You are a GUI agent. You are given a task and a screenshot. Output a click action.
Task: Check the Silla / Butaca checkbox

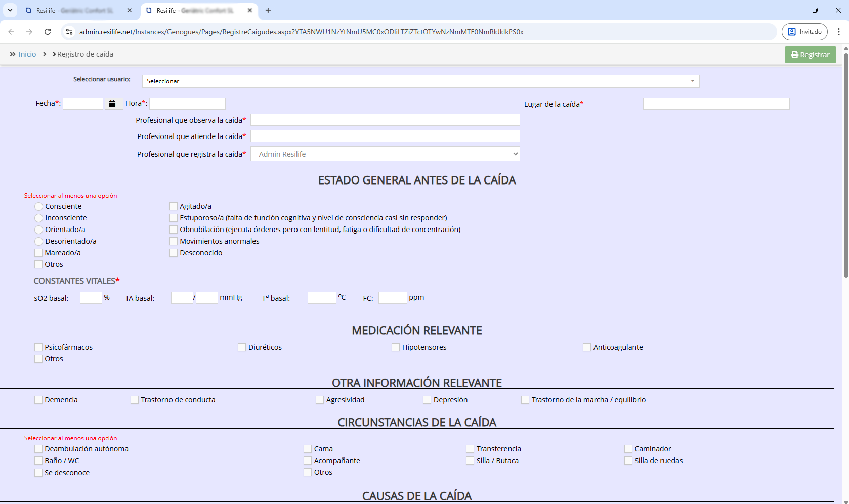click(470, 461)
